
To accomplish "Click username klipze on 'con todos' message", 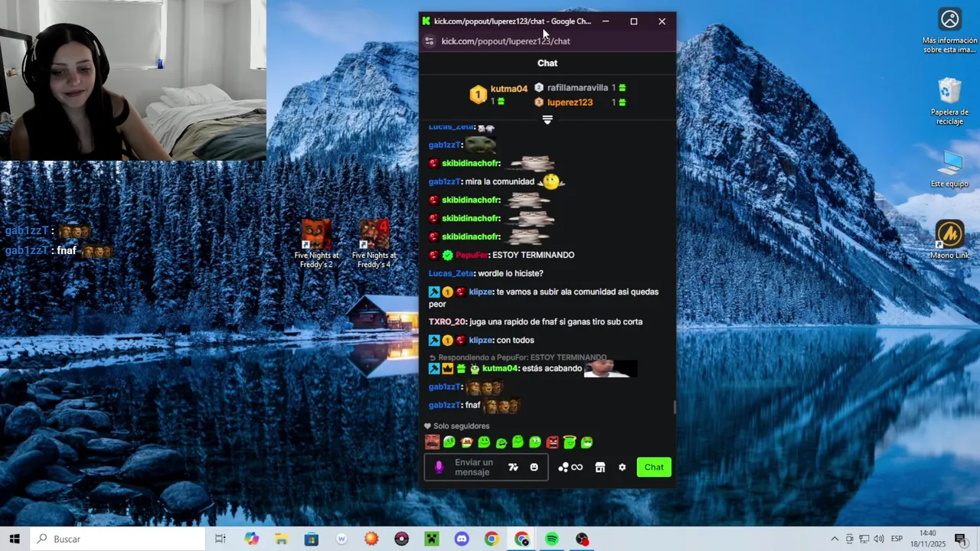I will coord(481,340).
